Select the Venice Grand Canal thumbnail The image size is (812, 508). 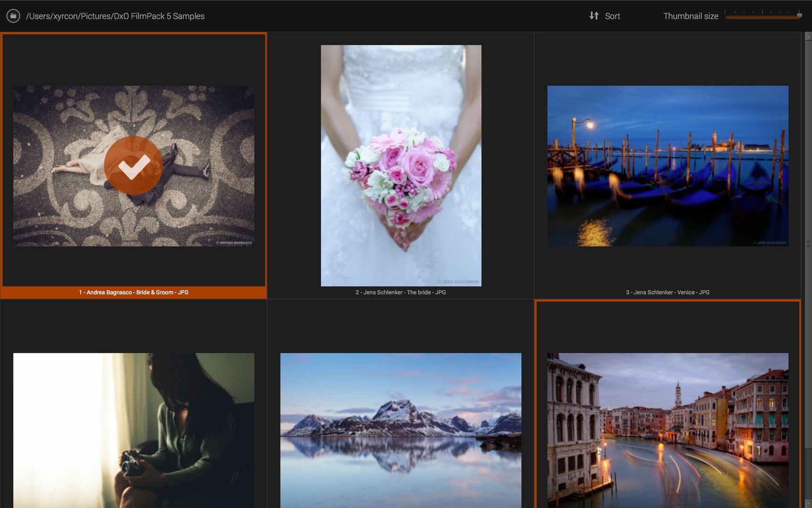click(x=668, y=431)
